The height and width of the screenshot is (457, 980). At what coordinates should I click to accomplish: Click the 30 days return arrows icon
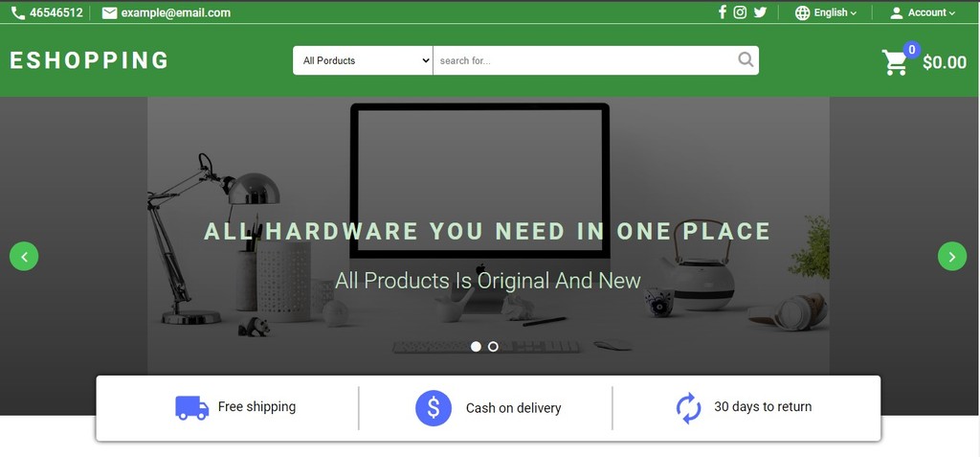point(688,408)
